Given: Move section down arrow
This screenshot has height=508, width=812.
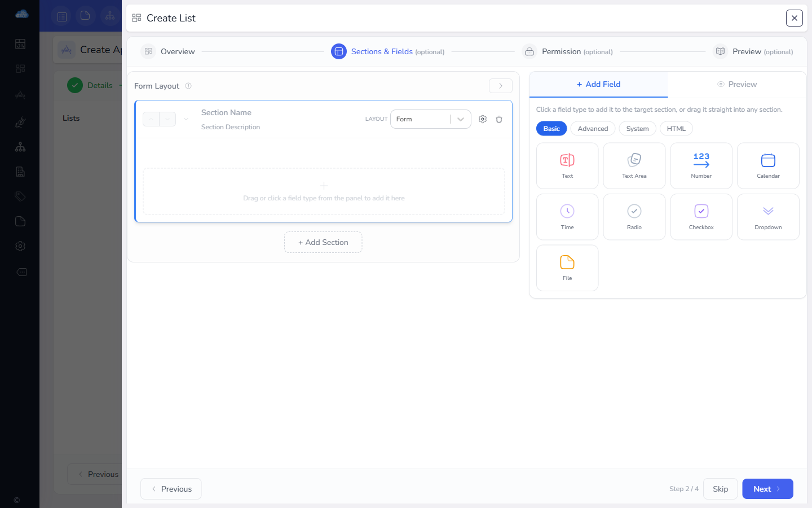Looking at the screenshot, I should pos(167,119).
